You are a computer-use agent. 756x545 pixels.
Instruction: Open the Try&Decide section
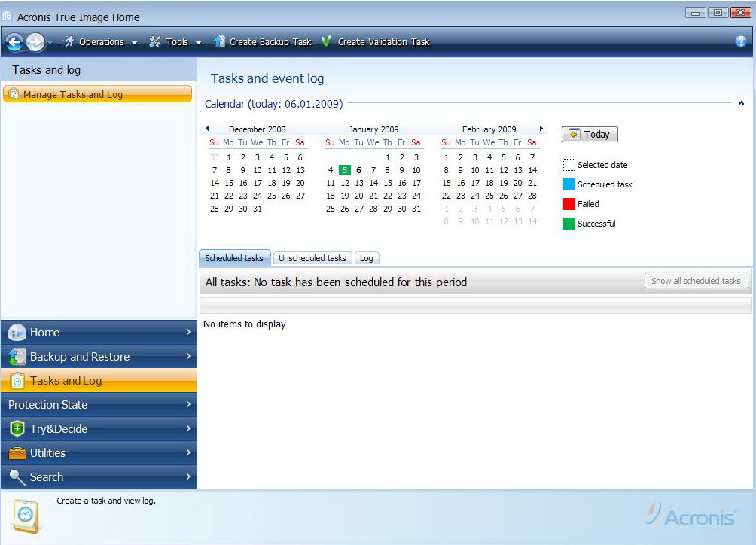point(99,429)
